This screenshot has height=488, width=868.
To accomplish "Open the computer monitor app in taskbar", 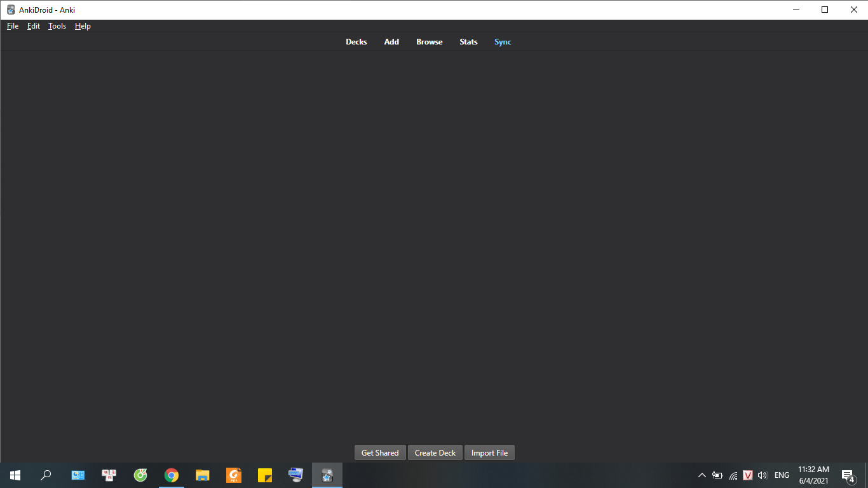I will [296, 475].
